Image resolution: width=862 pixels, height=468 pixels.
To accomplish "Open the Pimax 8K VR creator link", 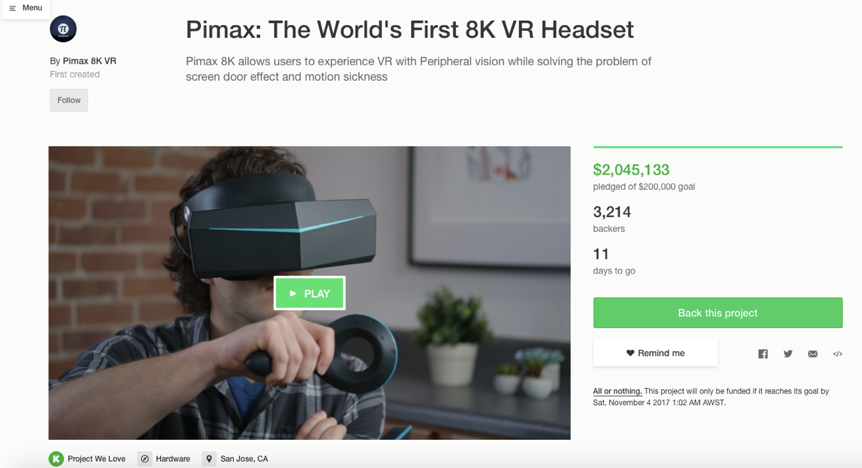I will 89,61.
